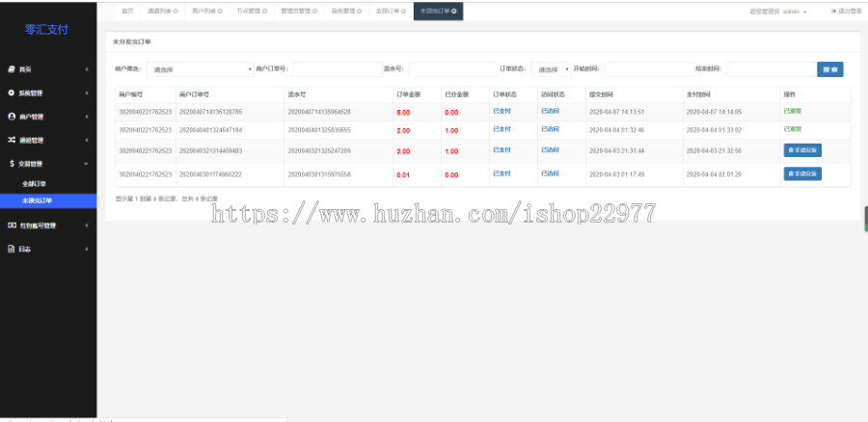
Task: Click 已访问 in the 2020-04-04 01:32:46 row
Action: coord(550,129)
